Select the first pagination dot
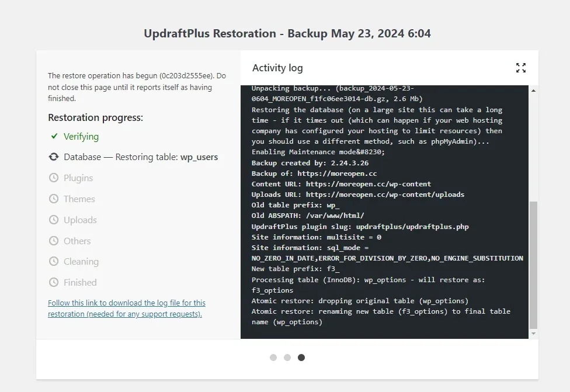 (273, 358)
